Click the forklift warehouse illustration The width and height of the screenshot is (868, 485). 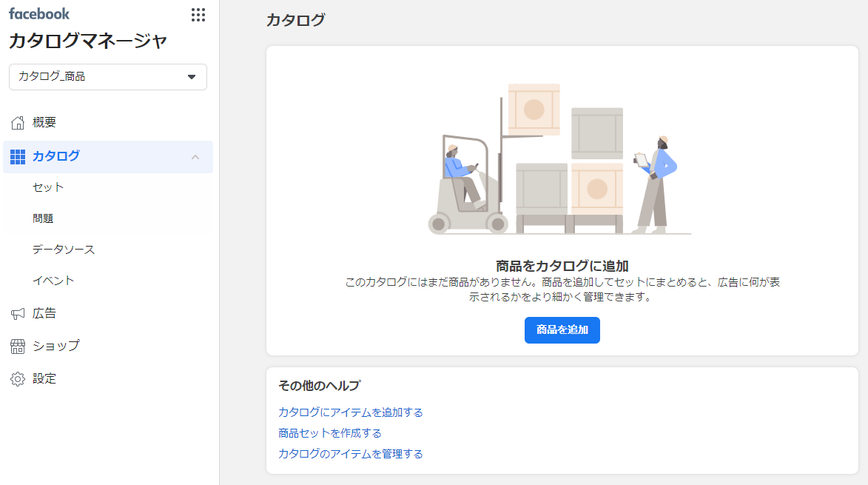tap(559, 159)
